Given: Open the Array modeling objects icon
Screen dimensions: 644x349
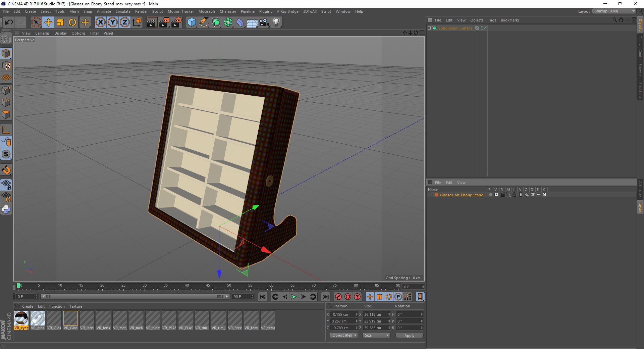Looking at the screenshot, I should (228, 22).
